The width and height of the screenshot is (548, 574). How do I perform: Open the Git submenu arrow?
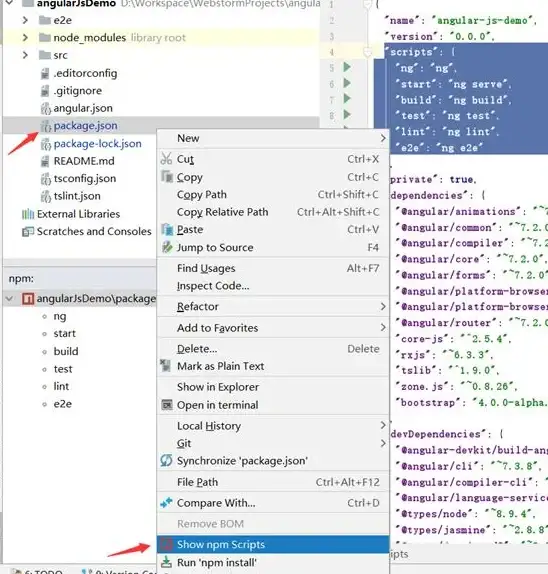383,443
